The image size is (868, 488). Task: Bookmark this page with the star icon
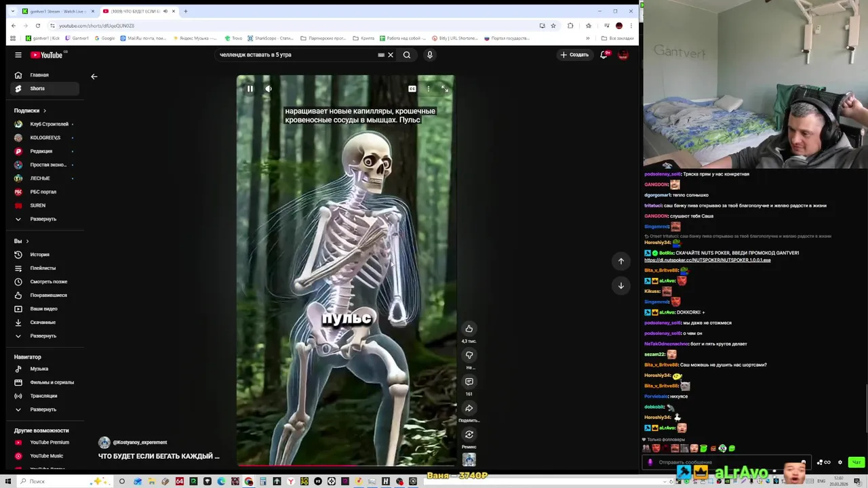553,26
